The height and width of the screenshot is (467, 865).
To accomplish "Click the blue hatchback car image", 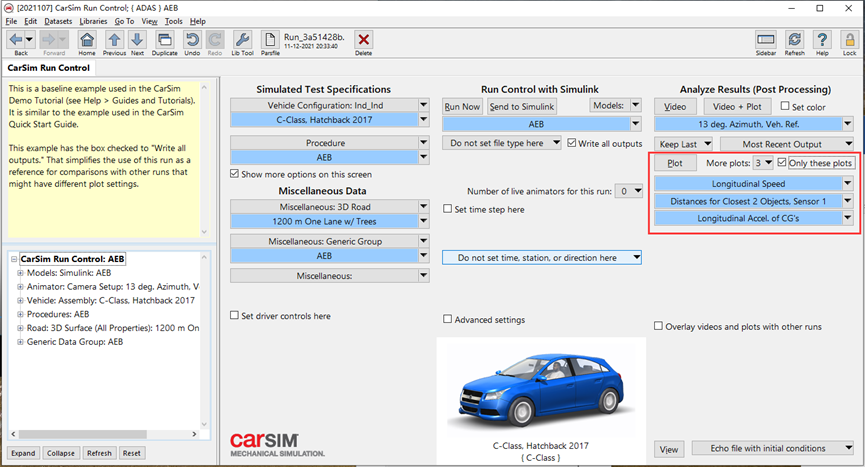I will (542, 389).
